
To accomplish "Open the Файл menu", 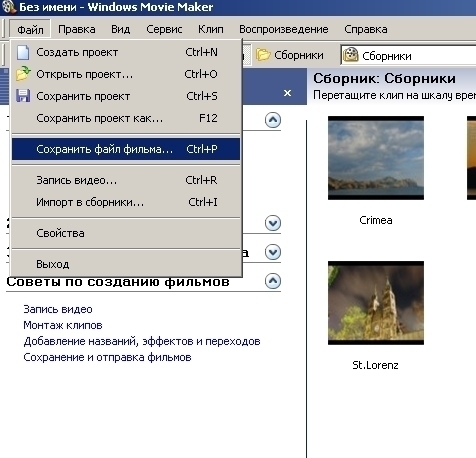I will click(30, 29).
